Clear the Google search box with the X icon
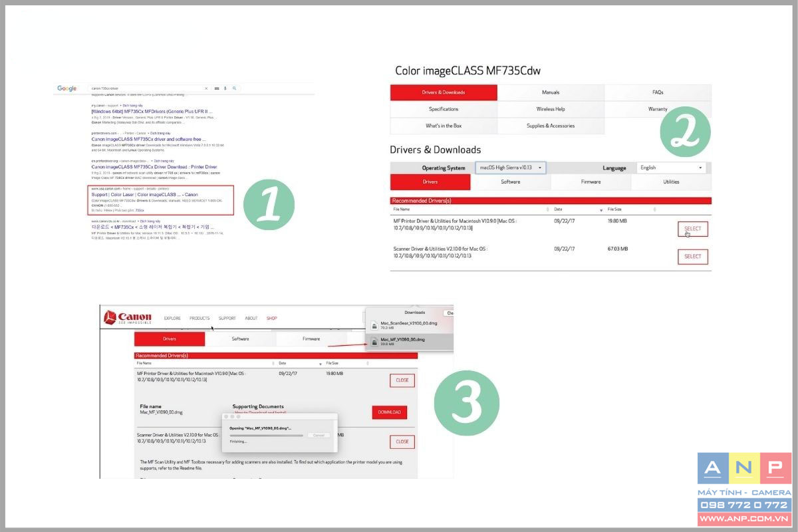This screenshot has height=532, width=798. 206,88
